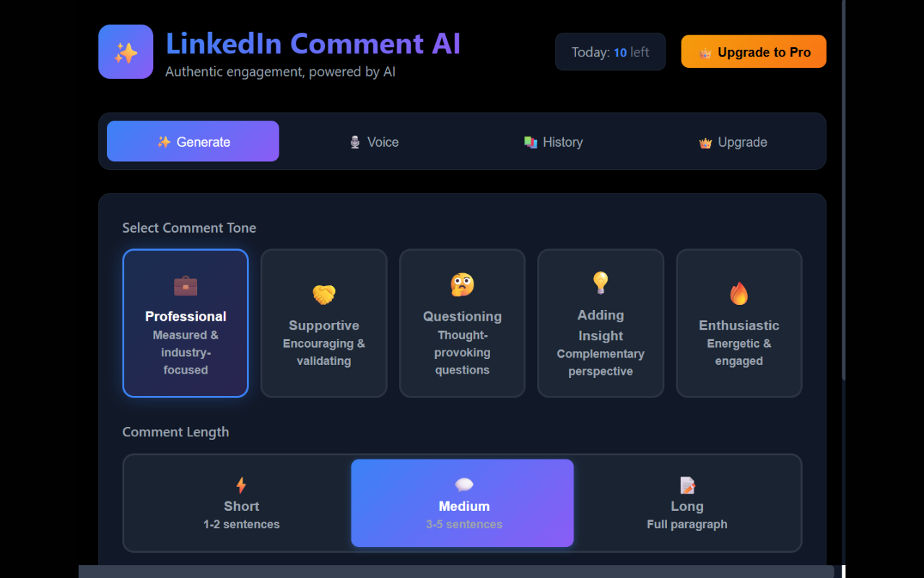Screen dimensions: 924x578
Task: Click the crown icon next to Upgrade
Action: coord(703,142)
